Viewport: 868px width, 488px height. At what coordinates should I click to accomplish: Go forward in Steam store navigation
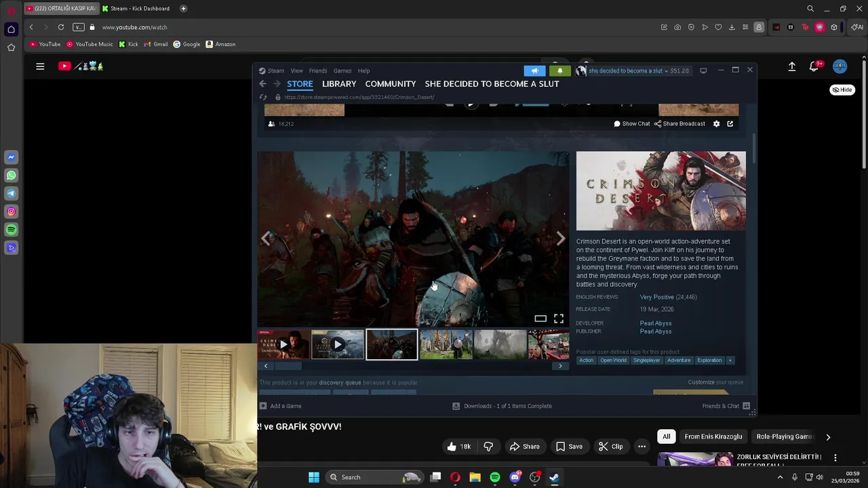tap(277, 83)
